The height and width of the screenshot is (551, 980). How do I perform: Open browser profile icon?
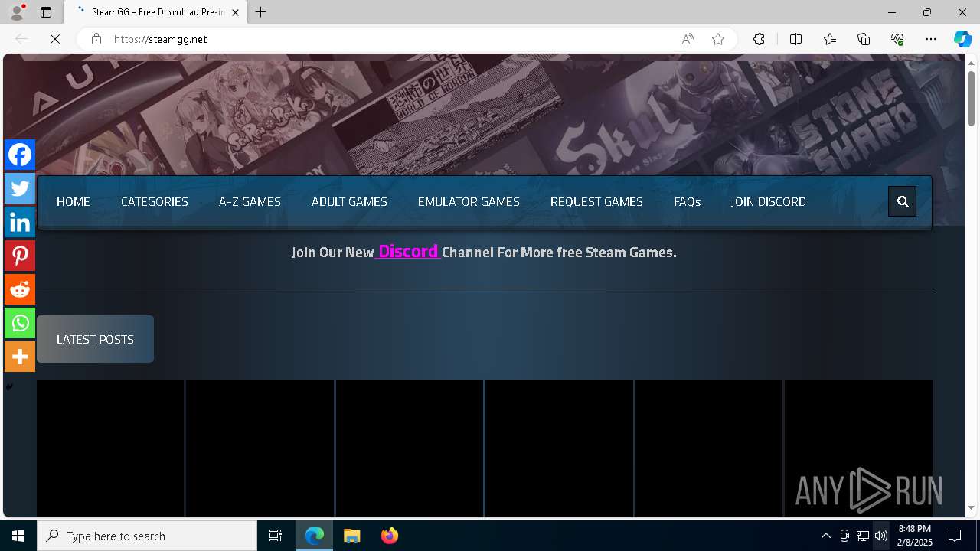tap(17, 12)
